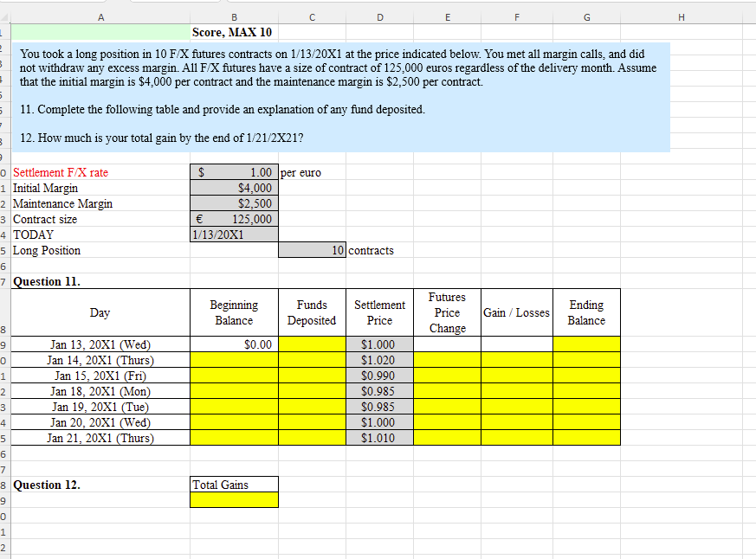Select the Jan 20, 20X1 (Wed) row label
This screenshot has height=559, width=756.
pyautogui.click(x=100, y=422)
